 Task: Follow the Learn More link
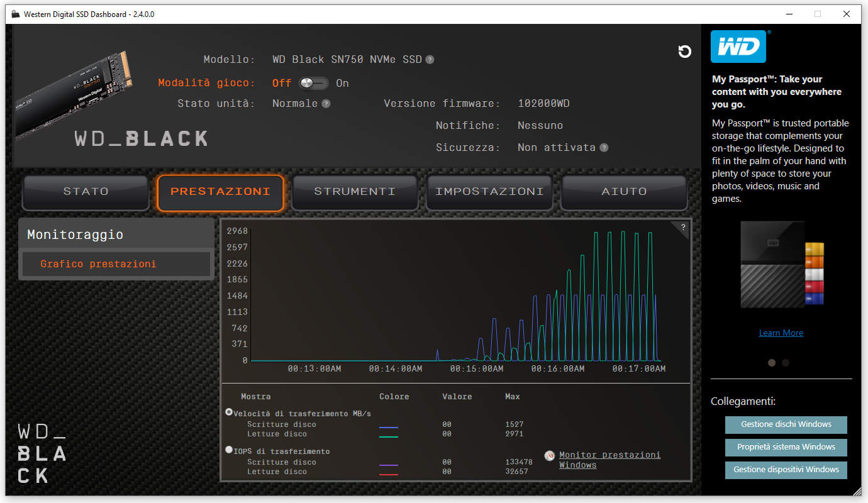(x=781, y=333)
